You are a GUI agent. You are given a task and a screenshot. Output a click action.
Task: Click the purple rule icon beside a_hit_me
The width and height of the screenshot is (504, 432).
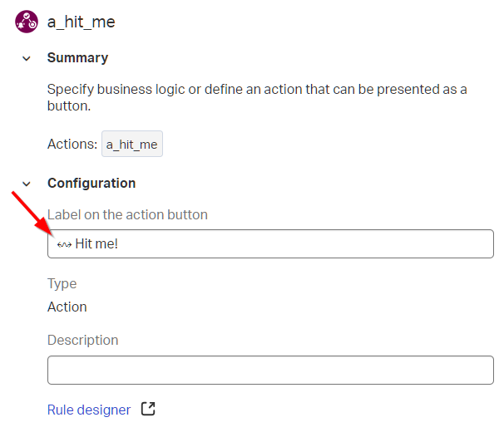click(27, 22)
